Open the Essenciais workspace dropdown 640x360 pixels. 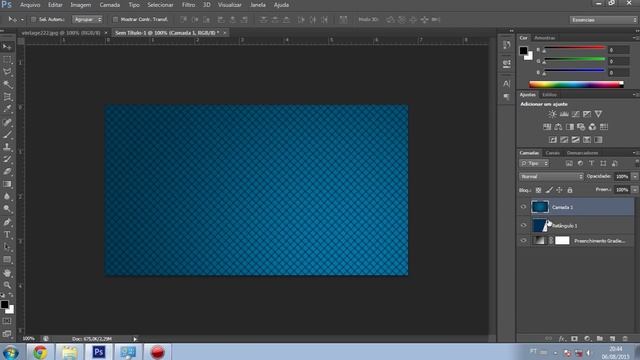point(603,20)
